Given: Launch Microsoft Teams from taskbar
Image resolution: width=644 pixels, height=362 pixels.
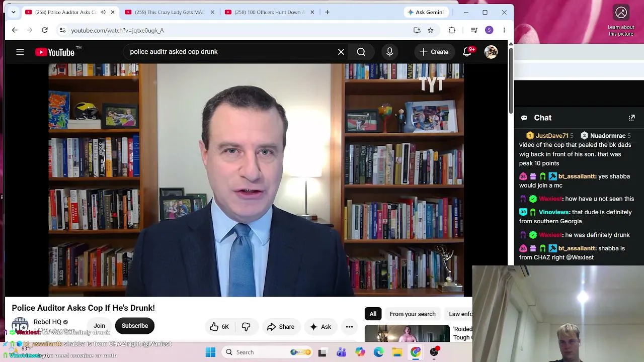Looking at the screenshot, I should coord(341,352).
